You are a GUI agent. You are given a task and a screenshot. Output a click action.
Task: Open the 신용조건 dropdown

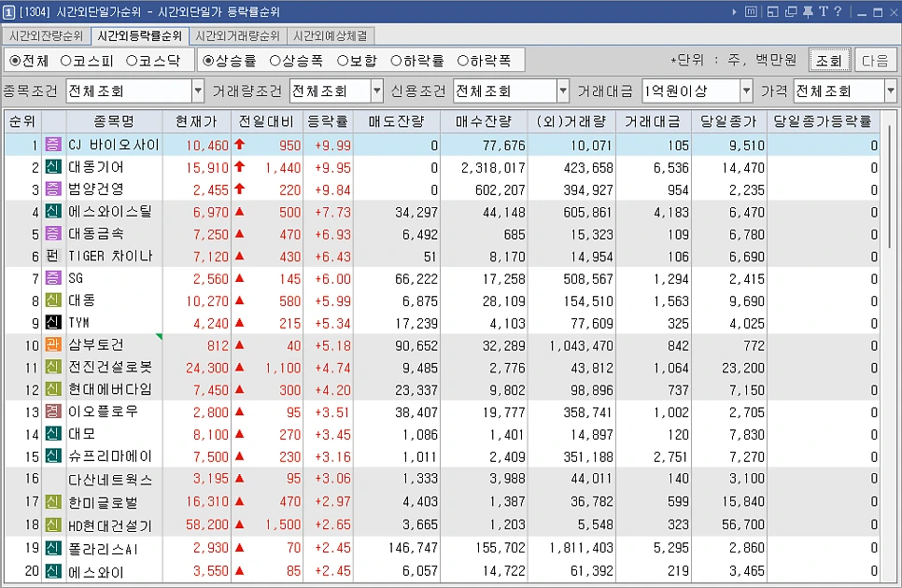[563, 91]
